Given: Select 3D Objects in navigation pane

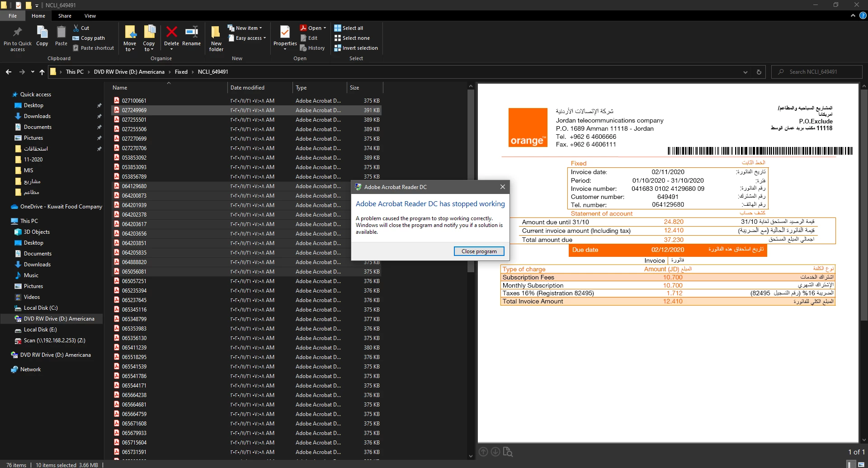Looking at the screenshot, I should pos(37,232).
